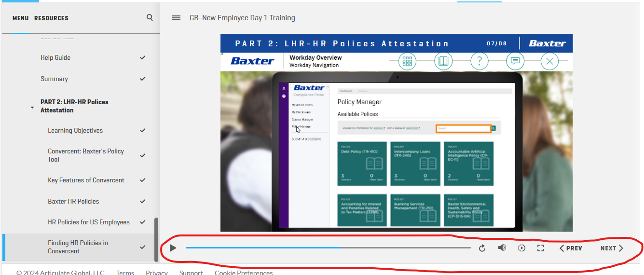This screenshot has width=644, height=275.
Task: Click the checkmark beside Key Features of Convercent
Action: 142,180
